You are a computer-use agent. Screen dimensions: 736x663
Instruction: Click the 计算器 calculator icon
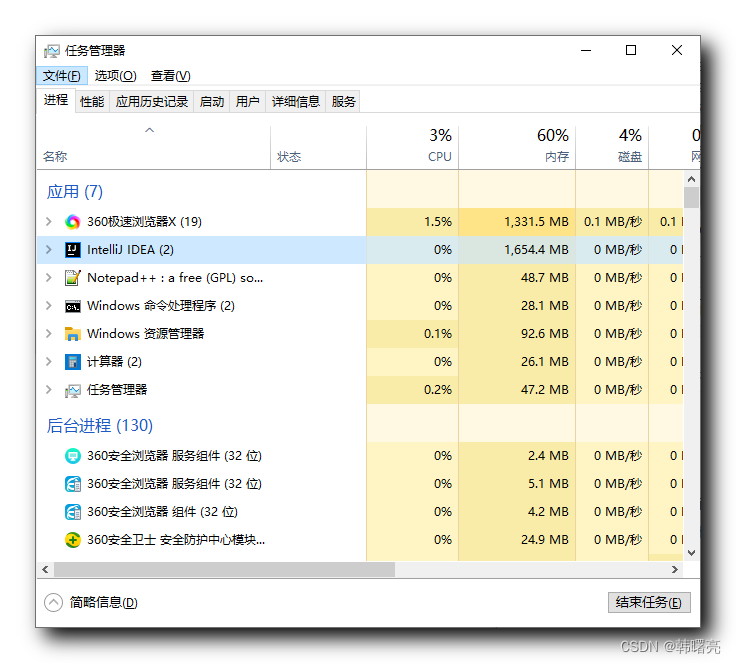click(x=72, y=362)
